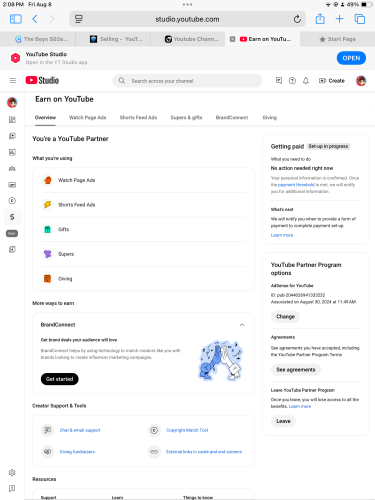Click the Set-up in progress badge
The height and width of the screenshot is (500, 375).
pos(328,146)
